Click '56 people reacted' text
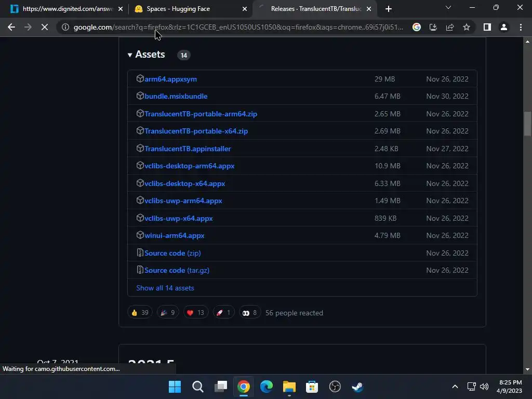This screenshot has width=532, height=399. 294,313
